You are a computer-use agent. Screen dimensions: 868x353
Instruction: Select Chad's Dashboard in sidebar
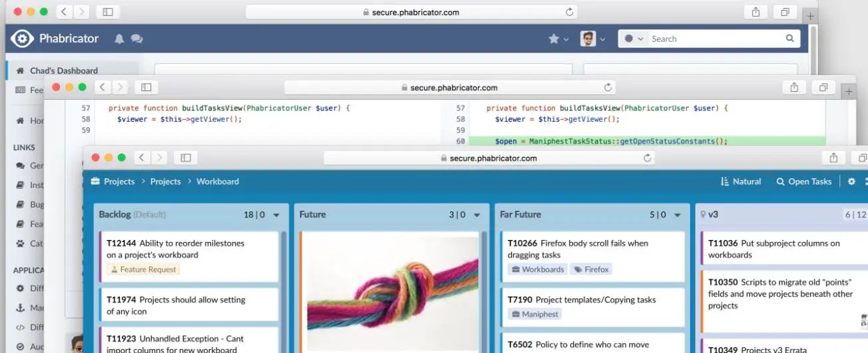coord(72,70)
